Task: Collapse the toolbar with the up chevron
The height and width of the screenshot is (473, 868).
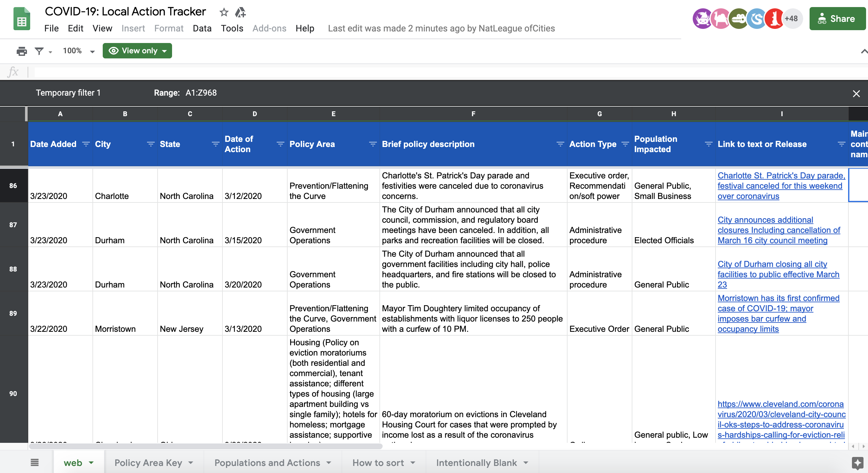Action: click(x=864, y=51)
